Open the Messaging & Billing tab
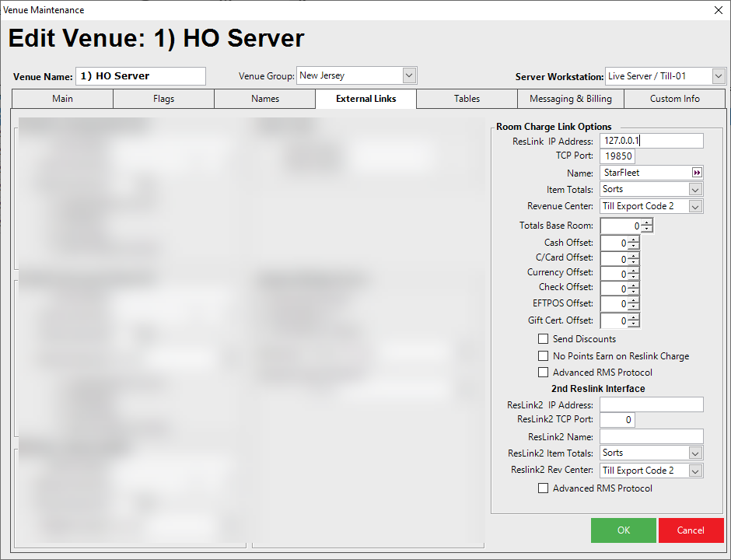The image size is (731, 560). 571,99
